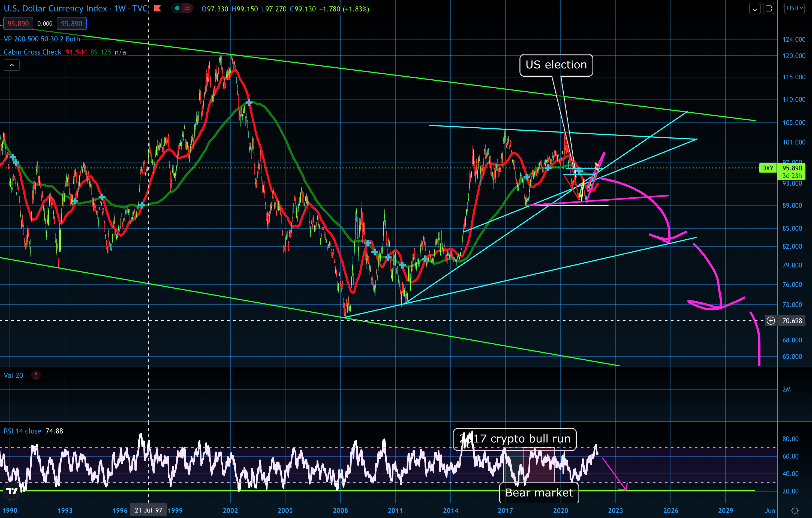This screenshot has height=518, width=812.
Task: Click the red flag icon beside TVC
Action: click(x=158, y=8)
